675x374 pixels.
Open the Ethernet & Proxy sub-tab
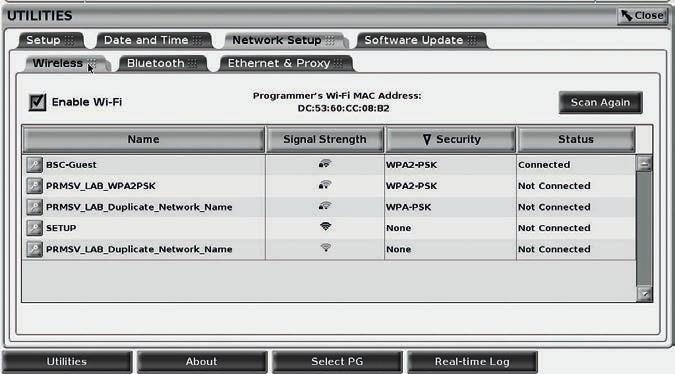click(x=285, y=63)
